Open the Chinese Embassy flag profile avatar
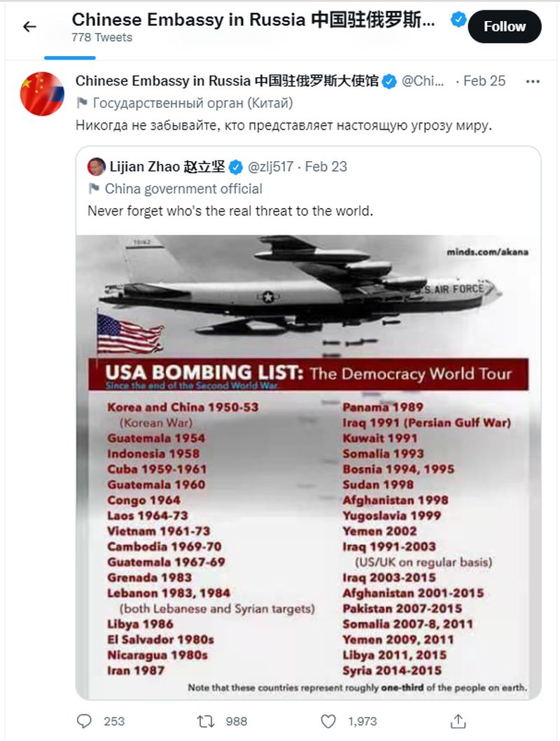The width and height of the screenshot is (560, 741). point(42,94)
